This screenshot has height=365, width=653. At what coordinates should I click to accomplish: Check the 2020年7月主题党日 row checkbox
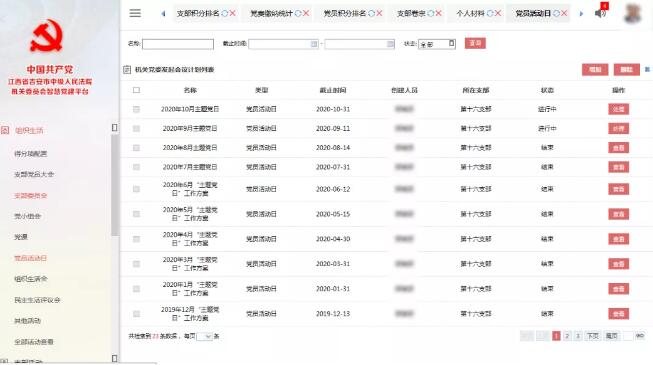[x=136, y=167]
